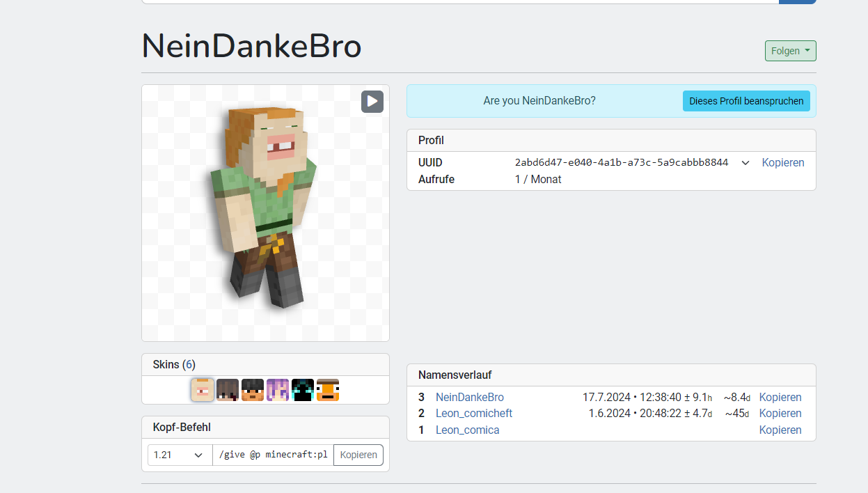The width and height of the screenshot is (868, 493).
Task: Select the orange-faced black-hair skin icon
Action: (x=253, y=390)
